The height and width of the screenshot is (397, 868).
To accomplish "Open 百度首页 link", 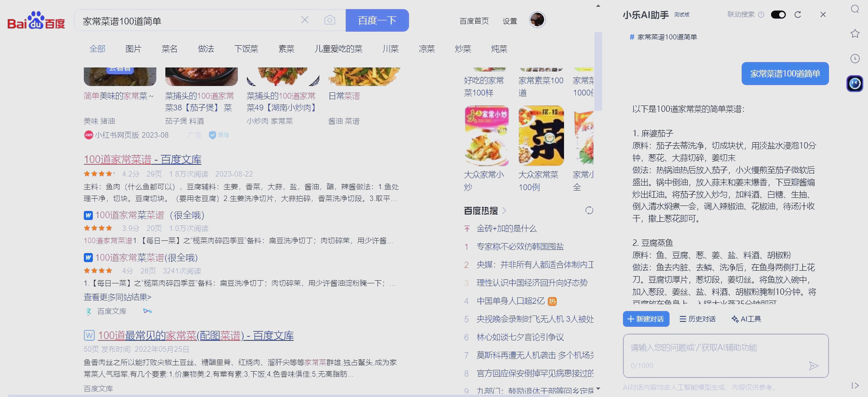I will click(x=474, y=21).
